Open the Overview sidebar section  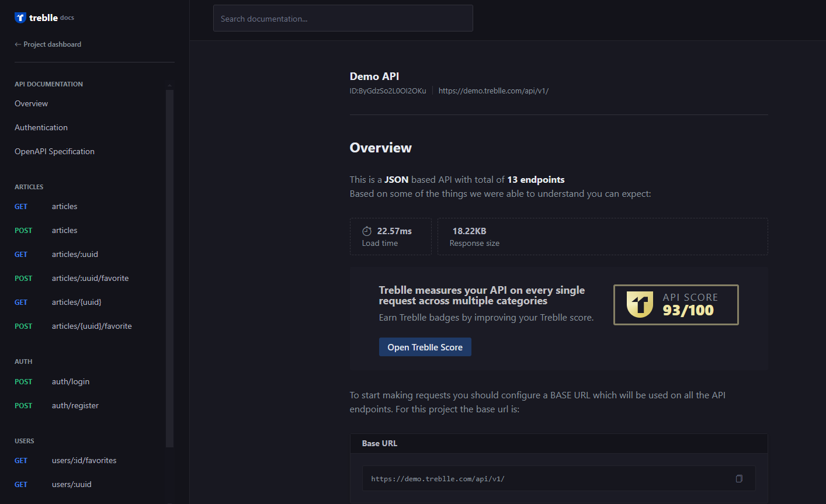point(32,103)
